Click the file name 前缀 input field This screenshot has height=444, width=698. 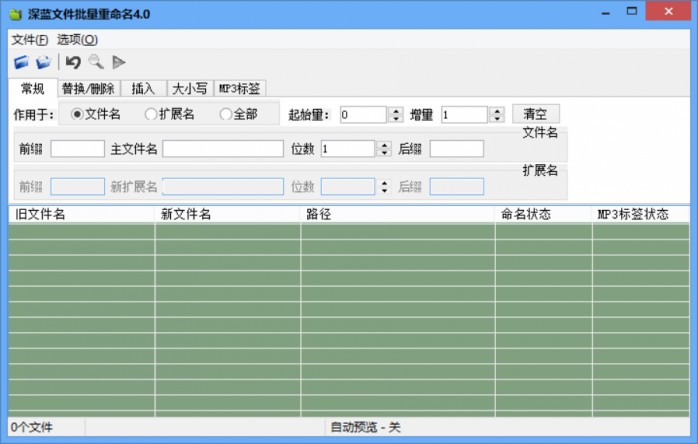click(77, 149)
